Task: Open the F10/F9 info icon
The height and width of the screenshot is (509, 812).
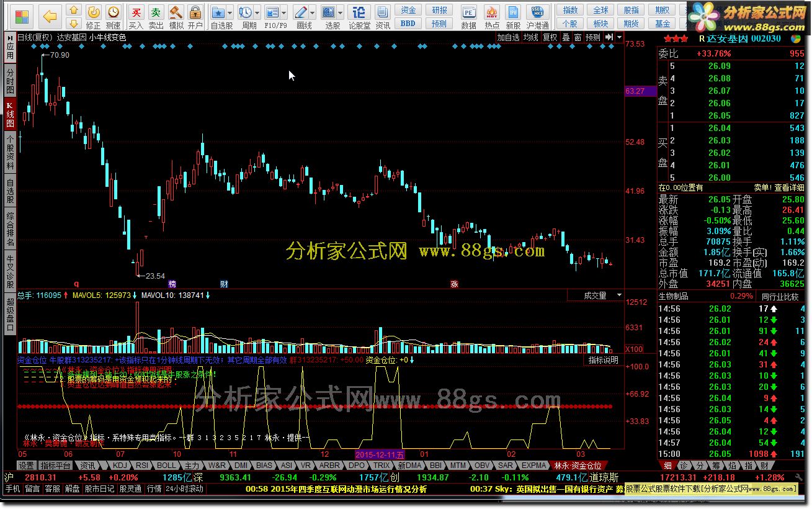Action: (x=272, y=12)
